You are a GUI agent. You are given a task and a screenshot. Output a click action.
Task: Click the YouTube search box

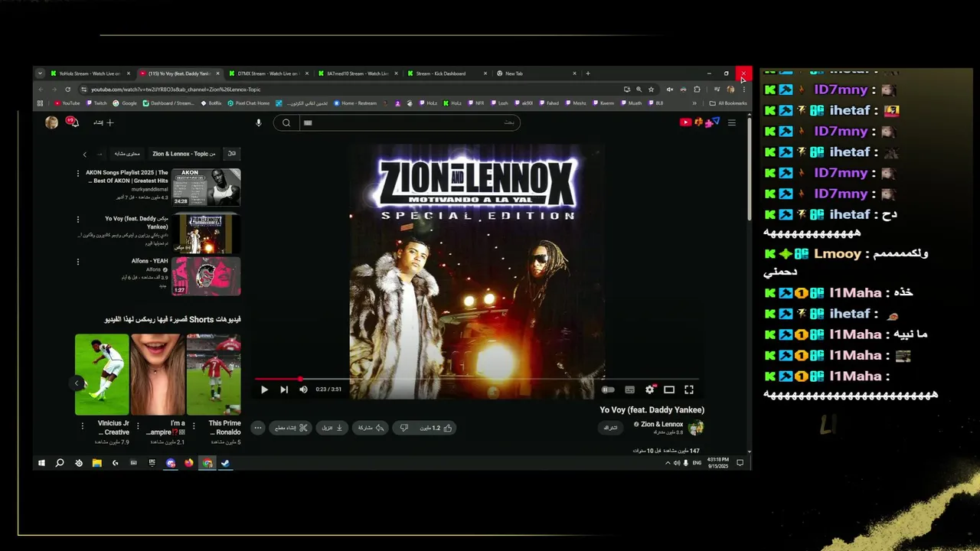click(410, 122)
